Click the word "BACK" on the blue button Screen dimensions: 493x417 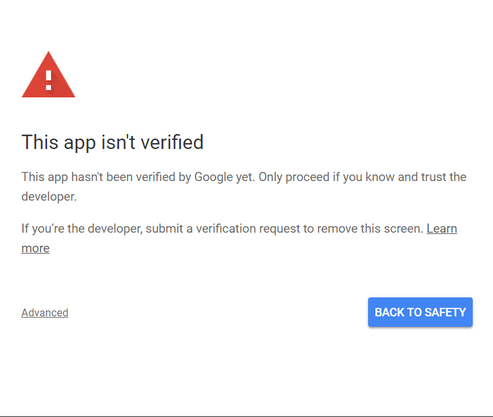pos(389,312)
